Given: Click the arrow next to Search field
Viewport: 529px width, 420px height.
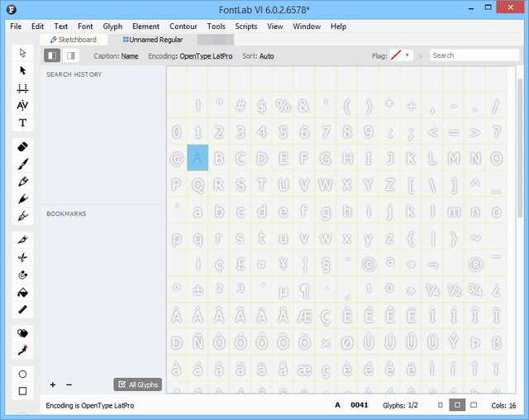Looking at the screenshot, I should (421, 56).
